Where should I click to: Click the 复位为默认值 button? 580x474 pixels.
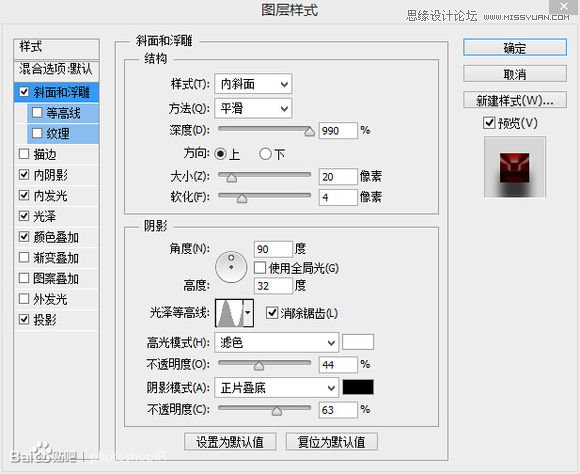pyautogui.click(x=331, y=441)
